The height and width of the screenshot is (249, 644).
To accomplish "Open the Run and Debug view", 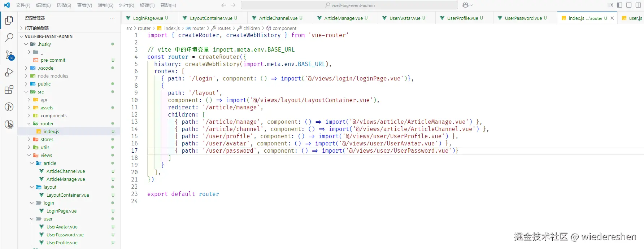I will 9,72.
